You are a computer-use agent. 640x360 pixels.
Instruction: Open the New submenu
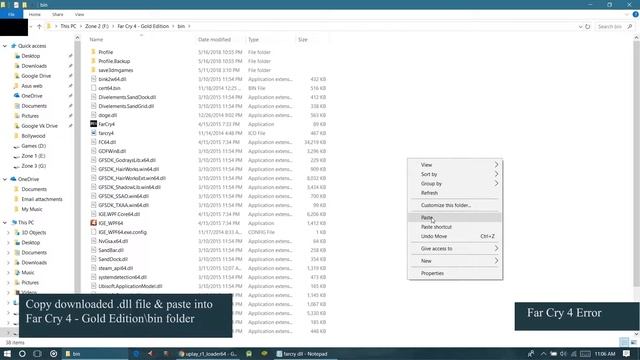click(x=455, y=261)
